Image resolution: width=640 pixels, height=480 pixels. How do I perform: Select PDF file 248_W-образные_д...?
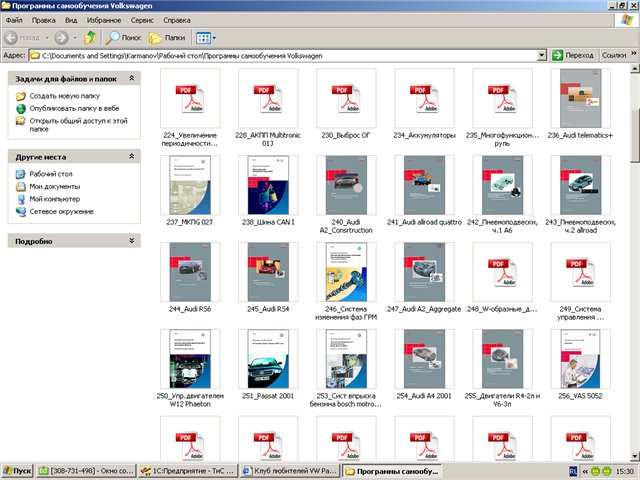(x=502, y=272)
